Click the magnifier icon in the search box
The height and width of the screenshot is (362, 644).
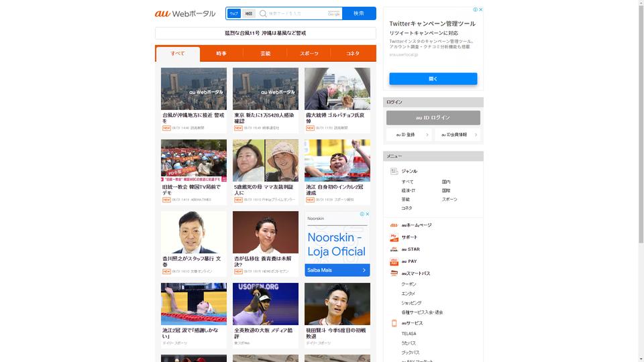click(263, 13)
